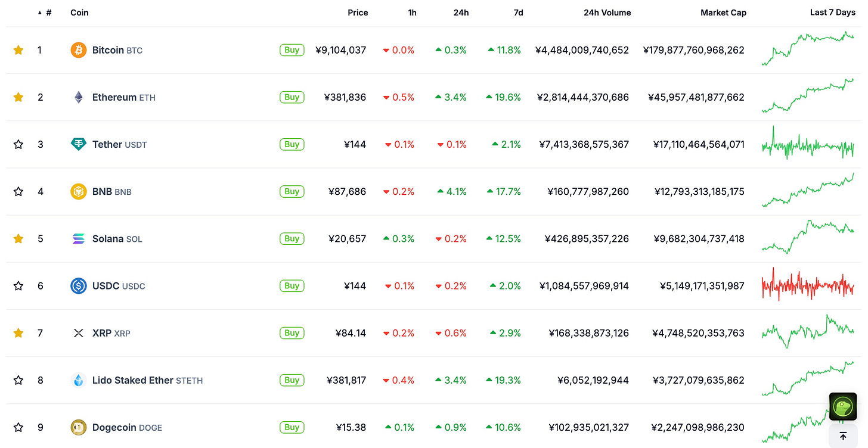Click Ethereum market cap ¥45,957,481,877,662
Viewport: 868px width, 448px height.
pyautogui.click(x=696, y=97)
